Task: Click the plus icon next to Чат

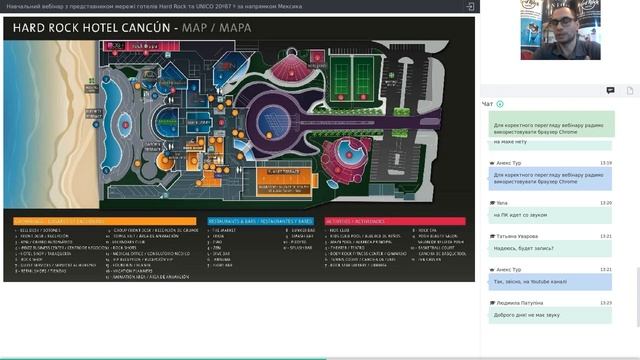Action: [x=500, y=104]
